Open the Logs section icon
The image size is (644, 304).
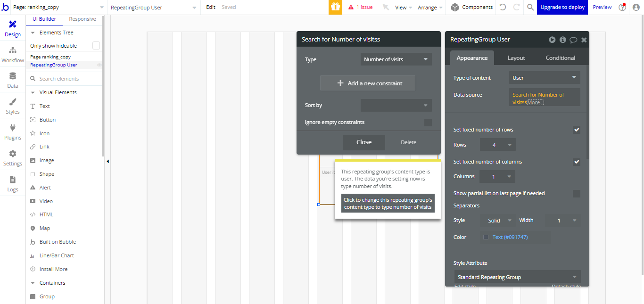13,180
